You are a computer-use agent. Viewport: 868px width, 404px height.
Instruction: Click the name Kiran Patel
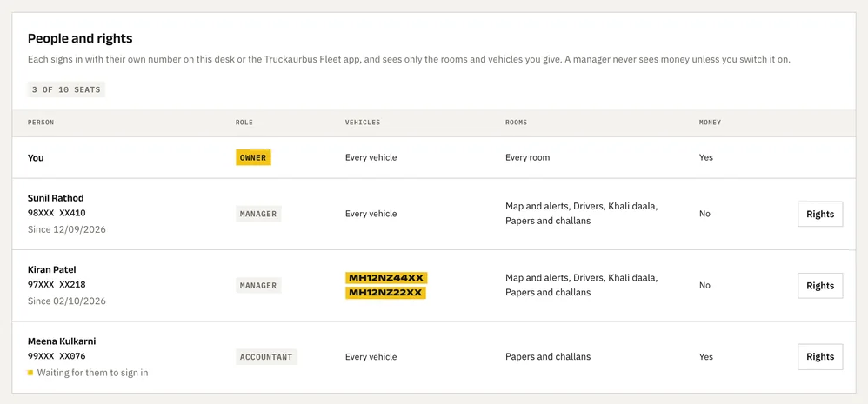pos(52,269)
